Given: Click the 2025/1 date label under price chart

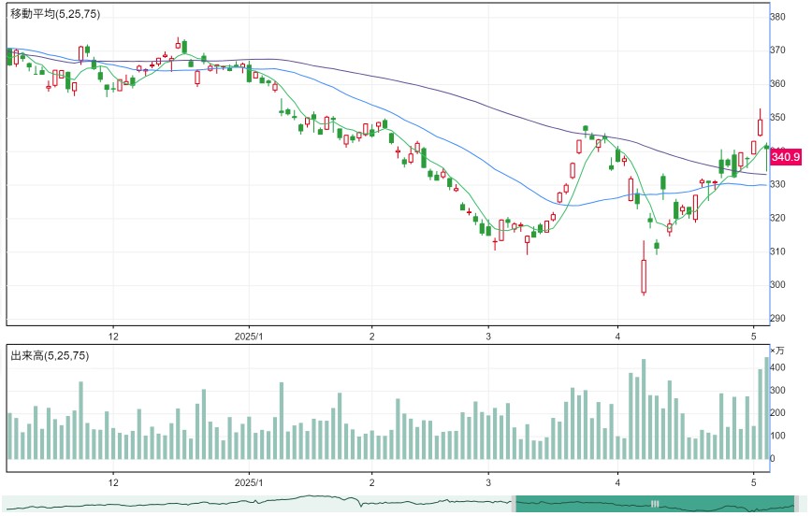Looking at the screenshot, I should coord(249,337).
